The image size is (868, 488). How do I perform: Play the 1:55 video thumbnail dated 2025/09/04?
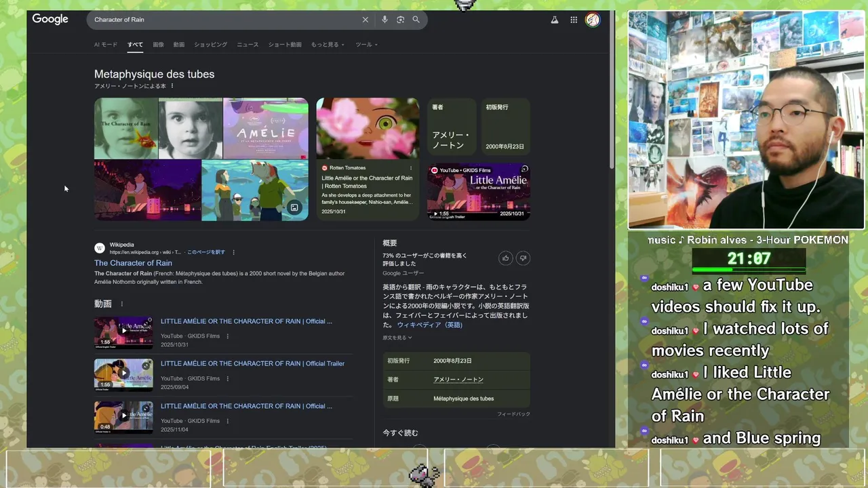pos(123,375)
